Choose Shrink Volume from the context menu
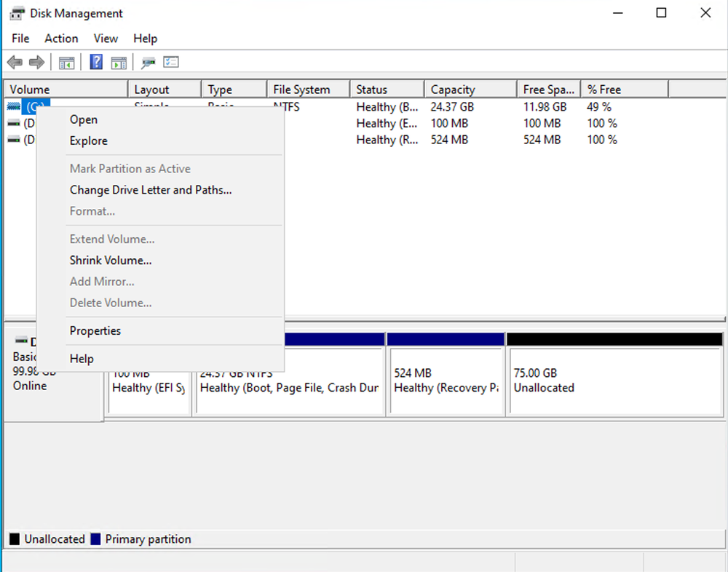 pyautogui.click(x=110, y=260)
